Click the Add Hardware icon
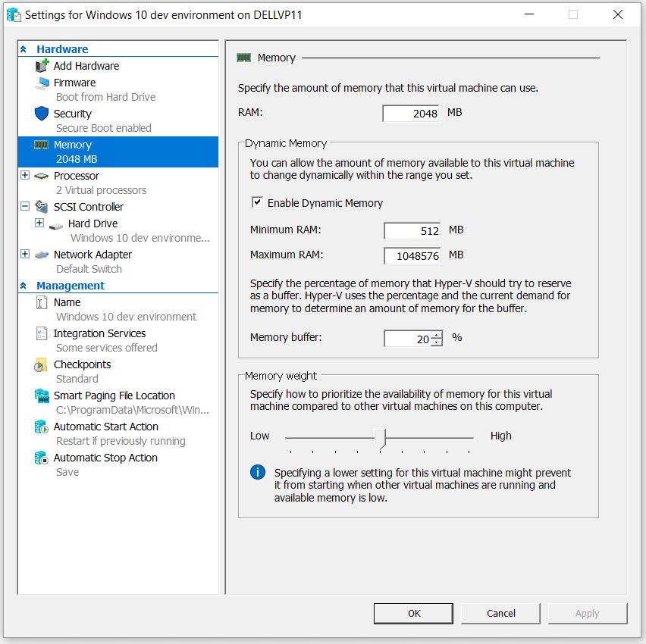The width and height of the screenshot is (646, 644). [x=42, y=66]
